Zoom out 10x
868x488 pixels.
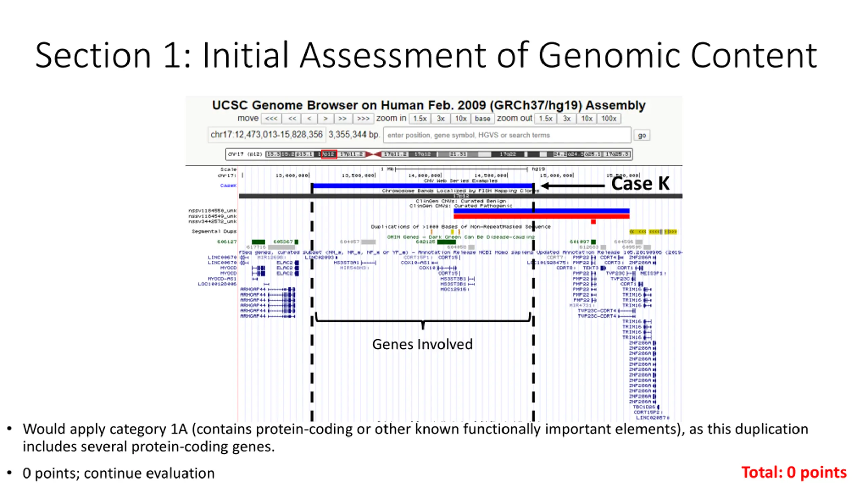(587, 119)
